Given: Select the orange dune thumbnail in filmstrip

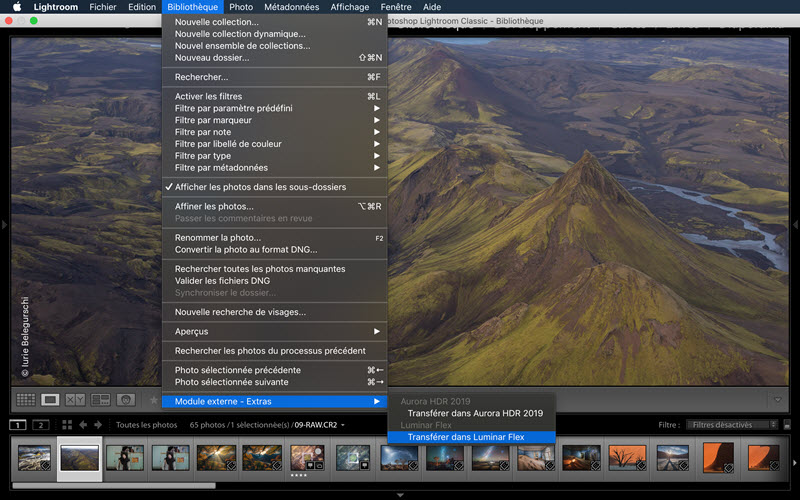Looking at the screenshot, I should pyautogui.click(x=718, y=458).
